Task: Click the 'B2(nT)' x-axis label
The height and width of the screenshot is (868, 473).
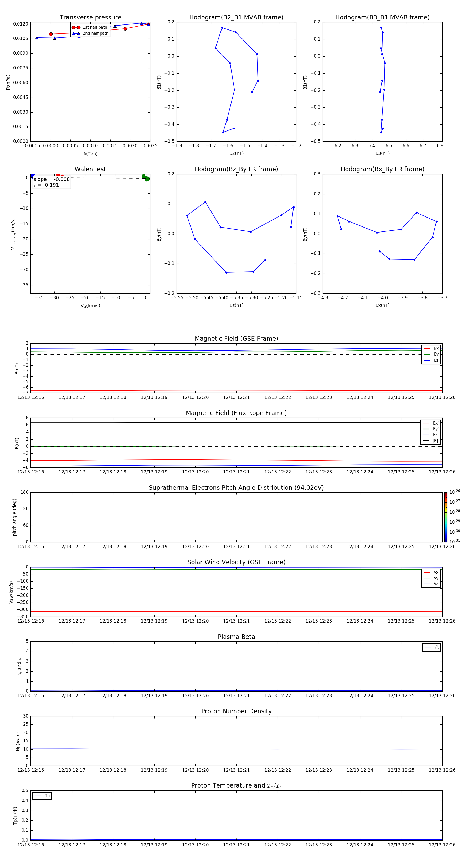Action: tap(236, 153)
